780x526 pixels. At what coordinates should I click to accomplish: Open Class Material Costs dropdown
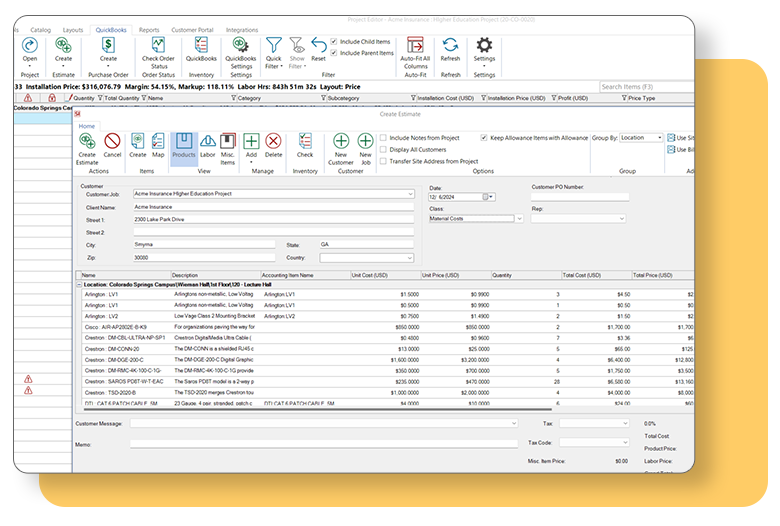tap(519, 218)
